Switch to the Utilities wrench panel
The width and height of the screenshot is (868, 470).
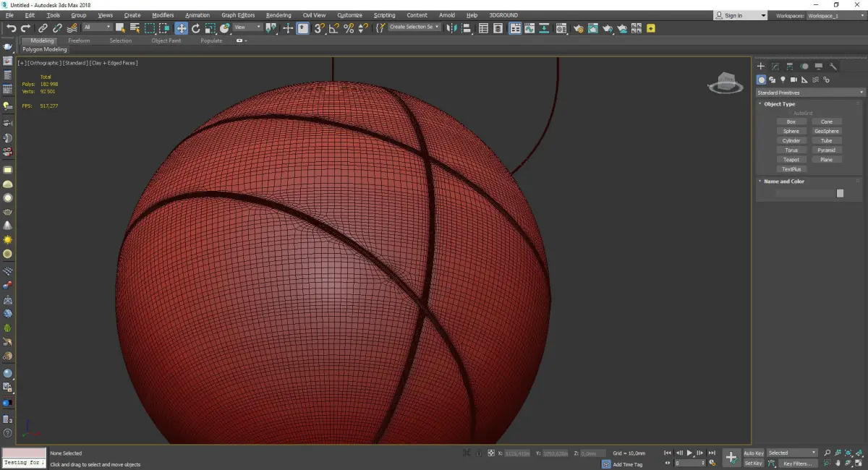(833, 67)
